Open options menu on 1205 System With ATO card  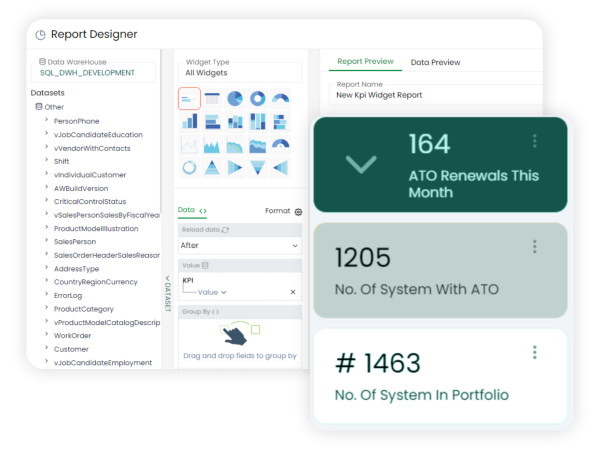pos(535,247)
